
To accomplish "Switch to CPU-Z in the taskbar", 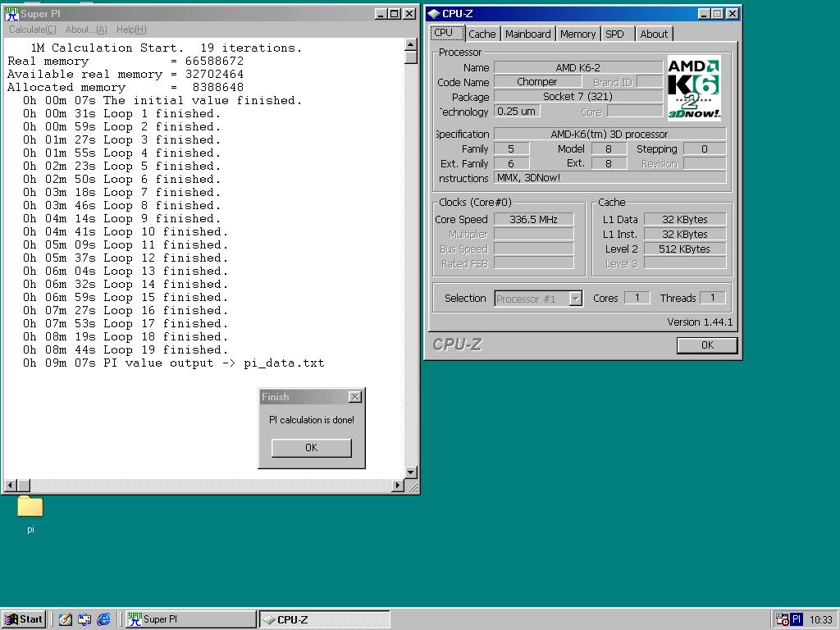I will [325, 619].
